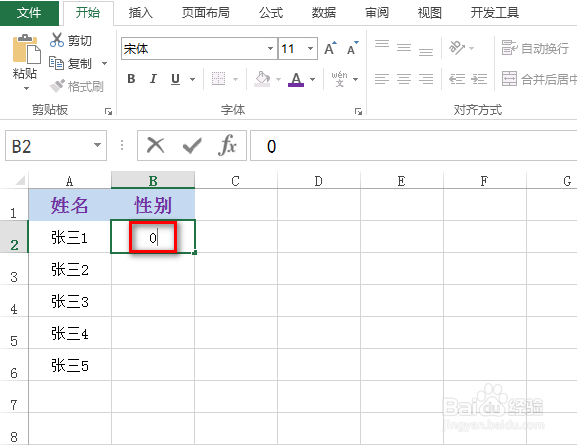Decrease font size with small A
577x445 pixels.
[353, 48]
